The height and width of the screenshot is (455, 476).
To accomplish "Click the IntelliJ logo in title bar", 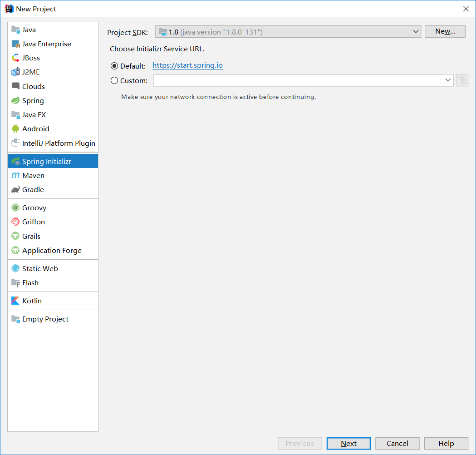I will coord(9,9).
